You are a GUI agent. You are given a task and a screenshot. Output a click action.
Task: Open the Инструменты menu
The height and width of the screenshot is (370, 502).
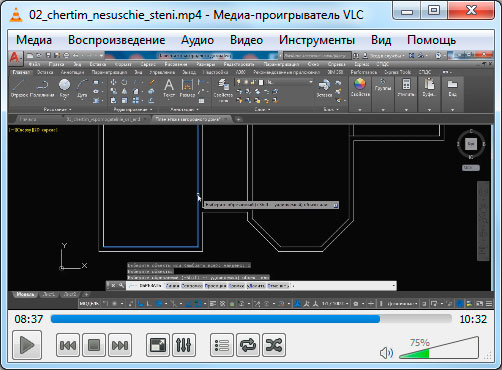pyautogui.click(x=317, y=40)
